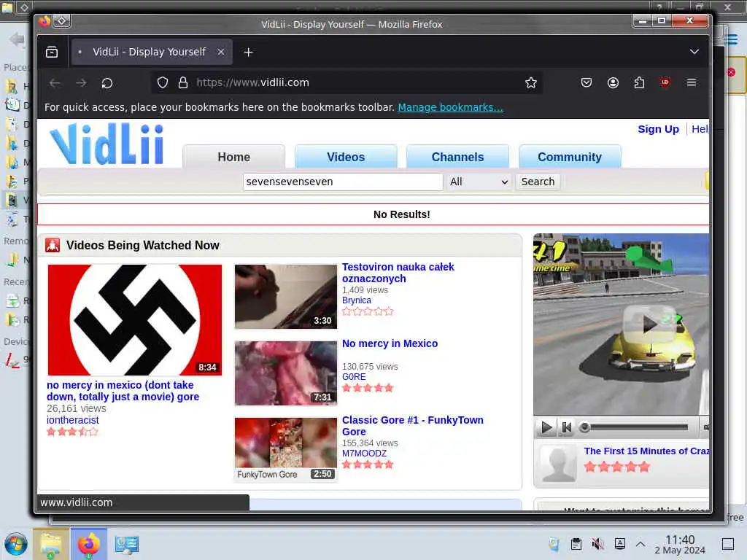The height and width of the screenshot is (560, 747).
Task: Switch to the Channels tab
Action: click(458, 157)
